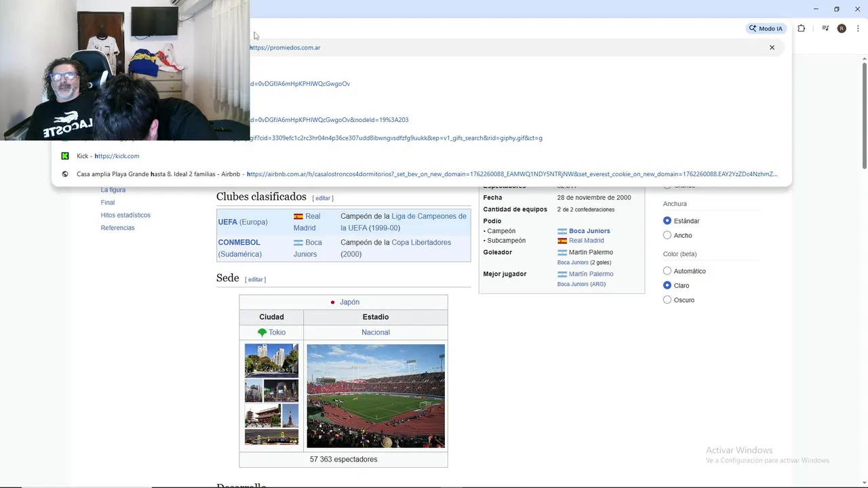
Task: Click the Argentina flag icon beside Boca Juniors in table
Action: (298, 243)
